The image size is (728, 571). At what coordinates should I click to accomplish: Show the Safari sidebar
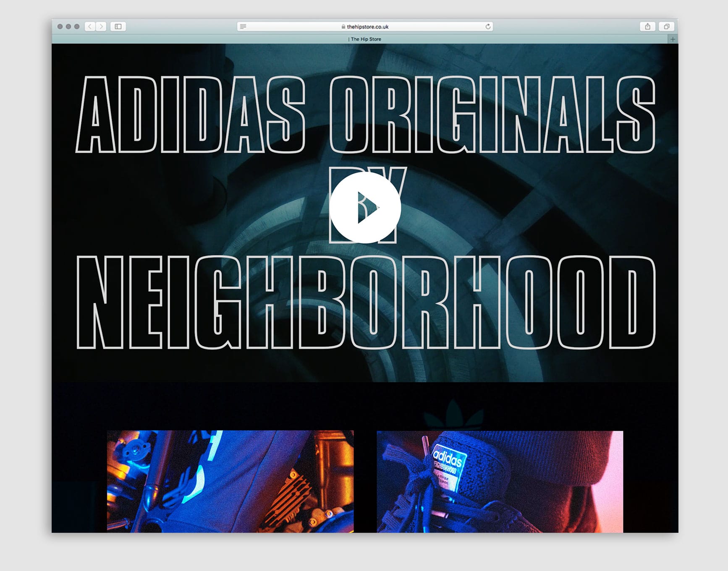(118, 26)
